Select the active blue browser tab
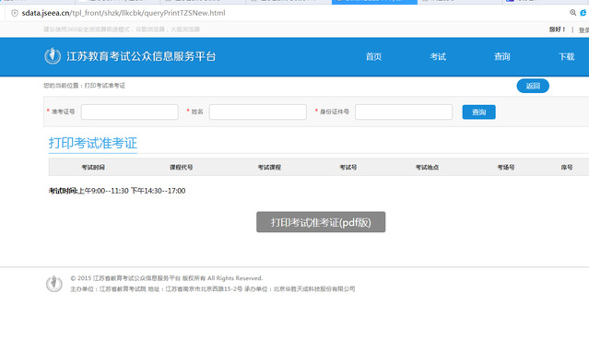Viewport: 589px width, 364px height. (374, 2)
